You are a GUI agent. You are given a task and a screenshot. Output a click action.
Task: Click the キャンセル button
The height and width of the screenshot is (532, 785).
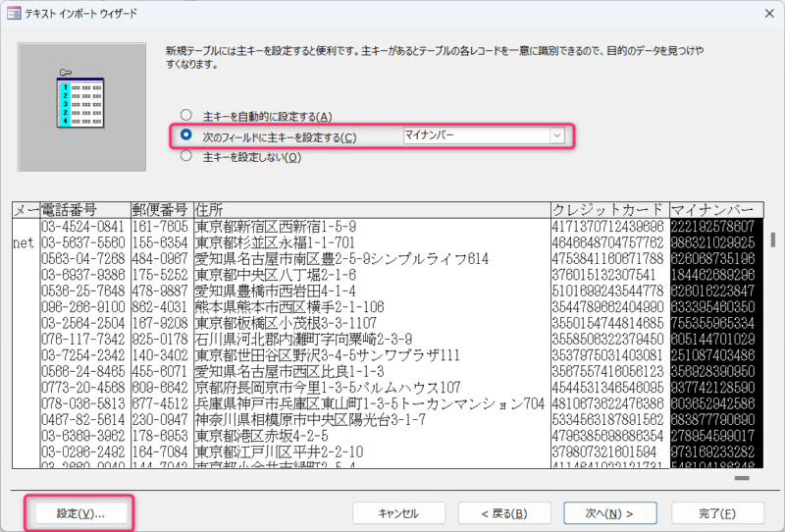point(398,513)
